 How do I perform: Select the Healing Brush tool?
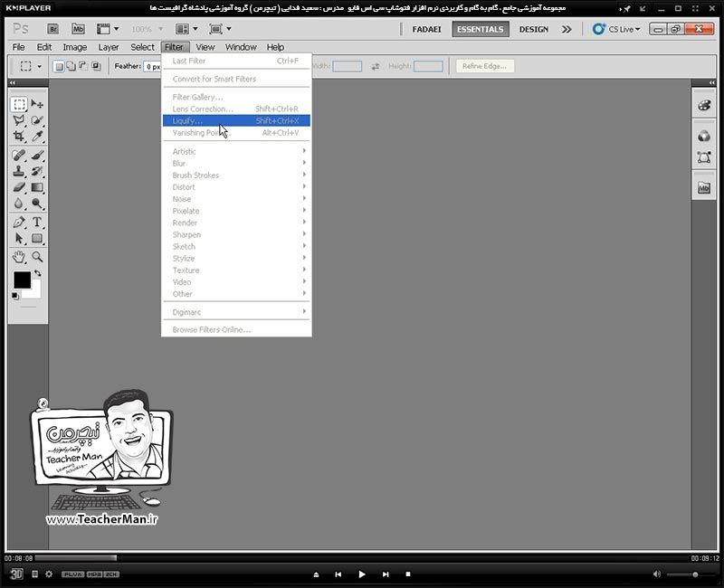(19, 155)
